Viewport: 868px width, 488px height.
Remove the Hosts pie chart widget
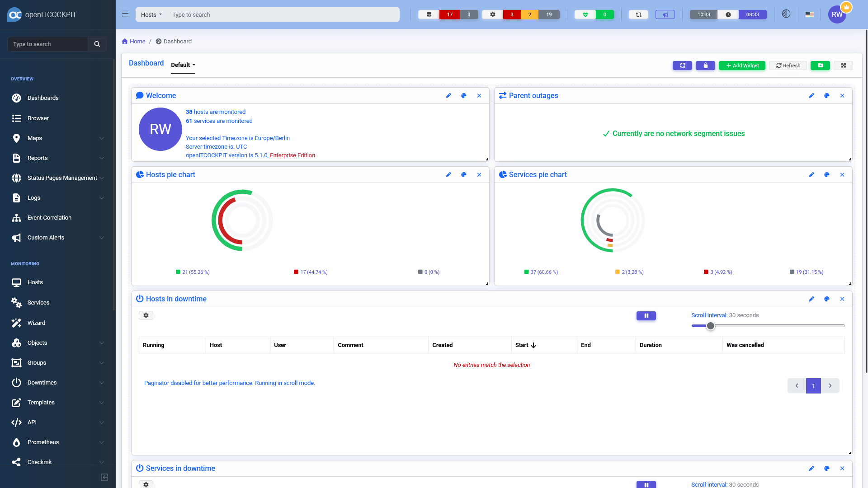pyautogui.click(x=479, y=175)
